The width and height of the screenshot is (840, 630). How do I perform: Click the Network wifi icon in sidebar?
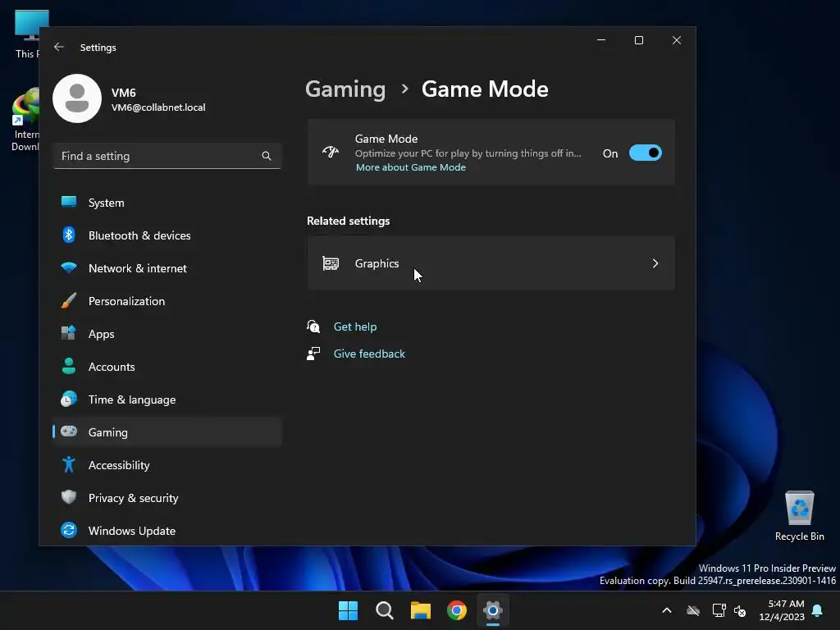click(x=69, y=267)
